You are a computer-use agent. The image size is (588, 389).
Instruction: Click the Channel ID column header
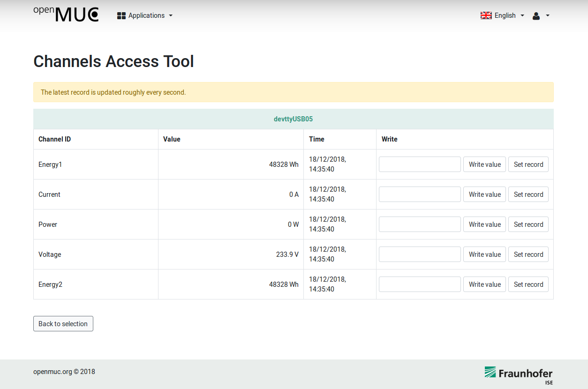point(54,139)
